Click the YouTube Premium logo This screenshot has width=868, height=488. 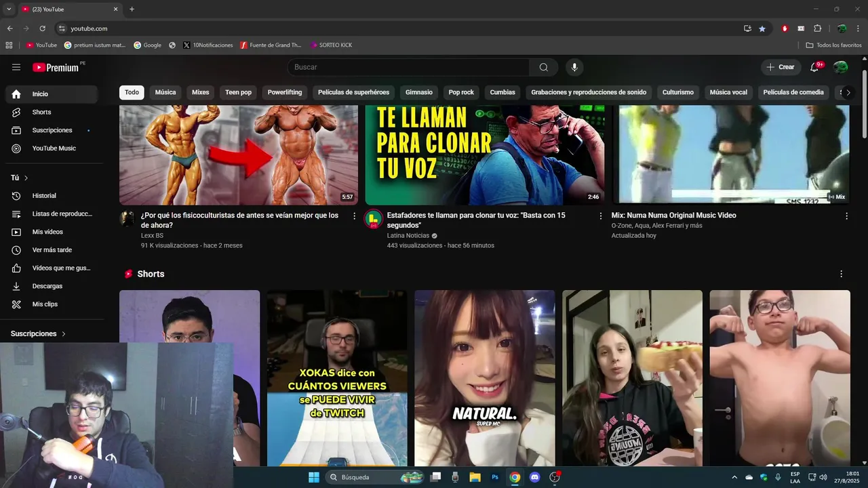point(56,67)
